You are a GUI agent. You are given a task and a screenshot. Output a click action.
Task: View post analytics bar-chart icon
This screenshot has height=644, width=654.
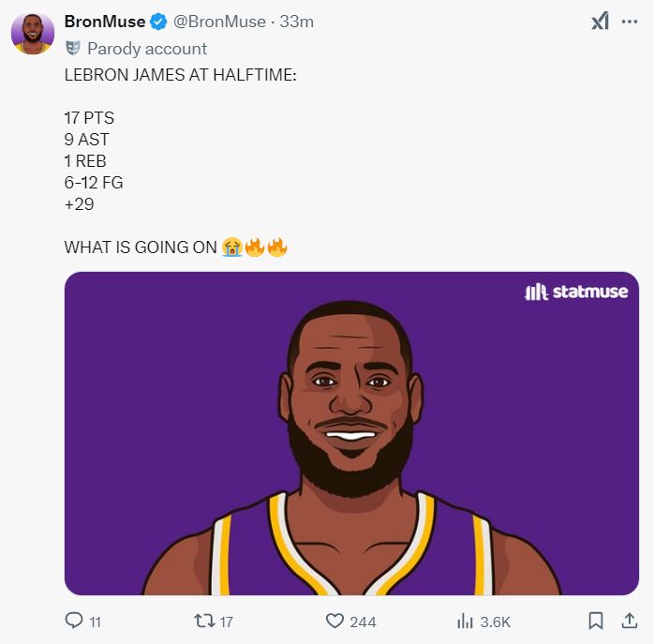click(x=465, y=621)
